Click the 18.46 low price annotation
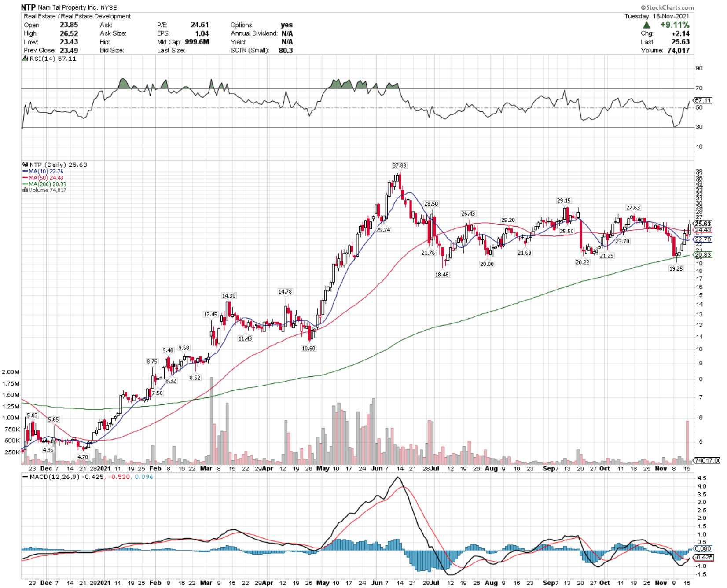 point(442,275)
